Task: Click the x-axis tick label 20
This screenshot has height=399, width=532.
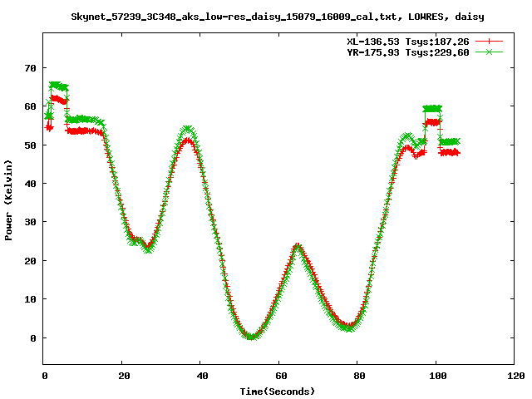Action: [x=122, y=377]
